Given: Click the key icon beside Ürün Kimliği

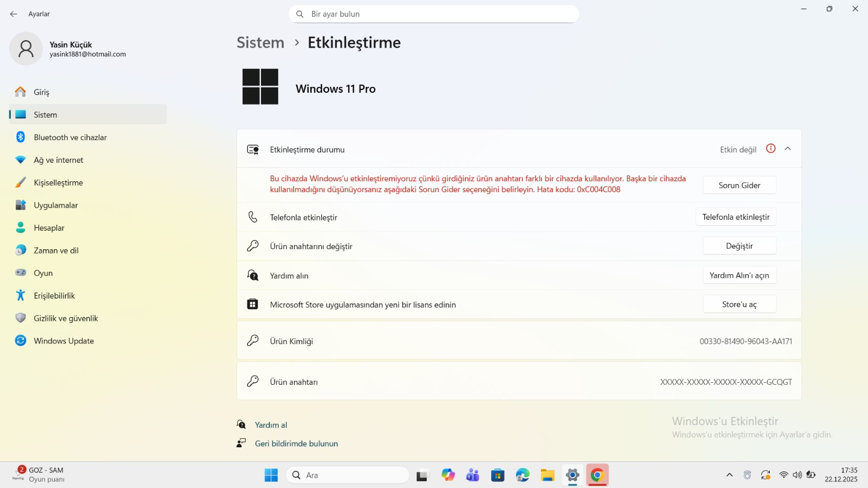Looking at the screenshot, I should (x=253, y=340).
